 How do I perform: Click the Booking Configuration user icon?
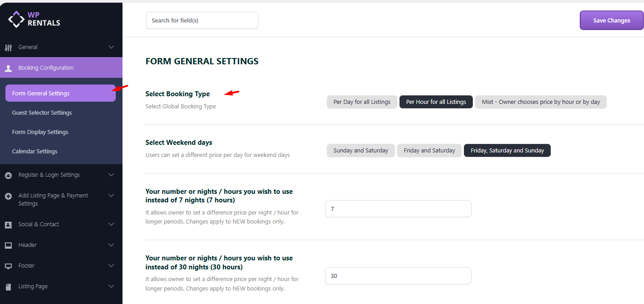pos(8,68)
